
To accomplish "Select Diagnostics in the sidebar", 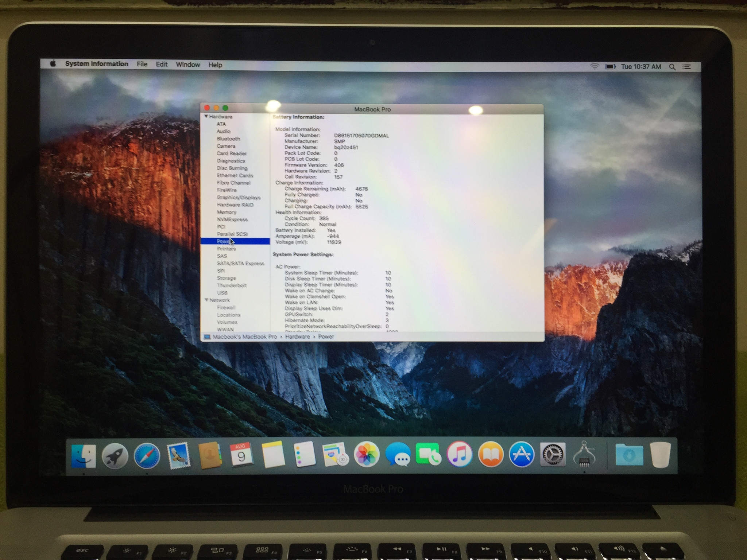I will [231, 160].
